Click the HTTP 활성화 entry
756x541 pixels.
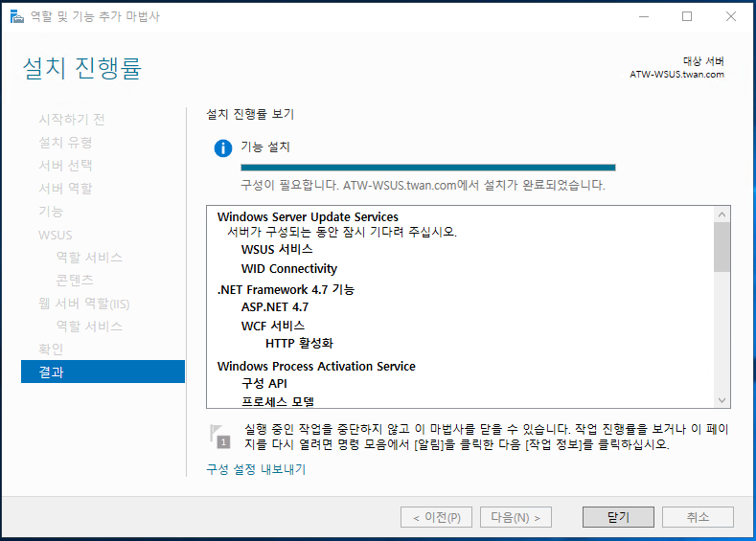click(299, 343)
